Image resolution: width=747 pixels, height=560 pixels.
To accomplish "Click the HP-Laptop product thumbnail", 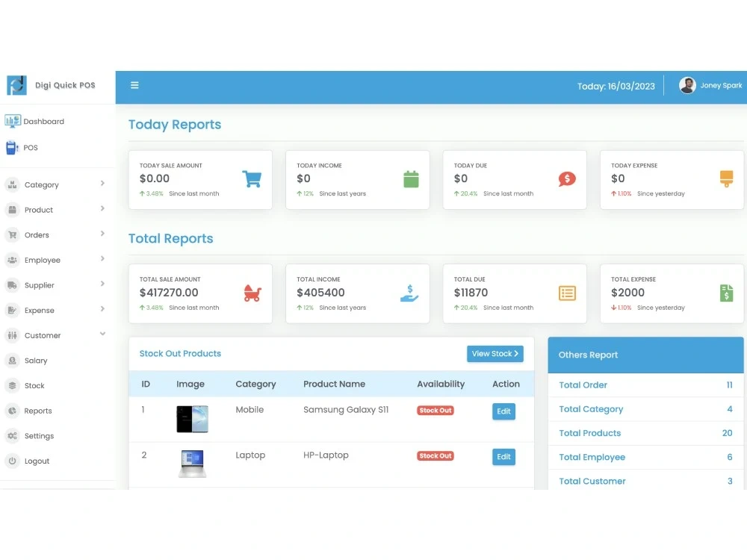I will click(193, 464).
